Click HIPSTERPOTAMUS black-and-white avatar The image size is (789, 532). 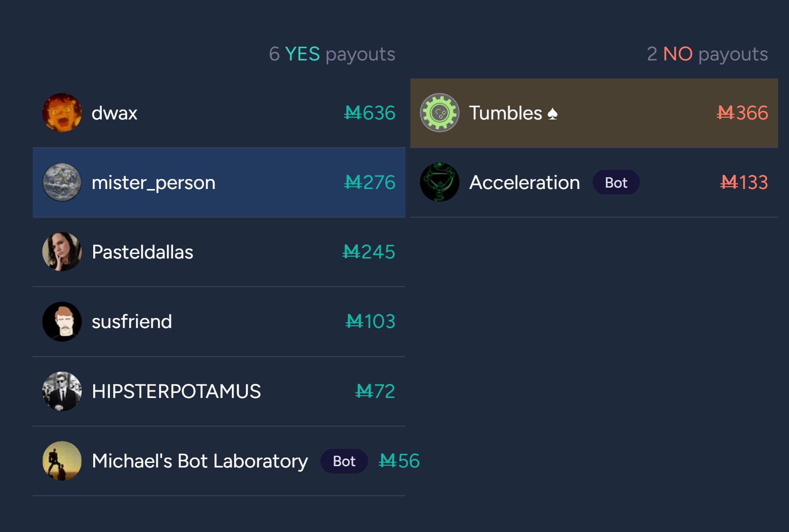pyautogui.click(x=62, y=391)
